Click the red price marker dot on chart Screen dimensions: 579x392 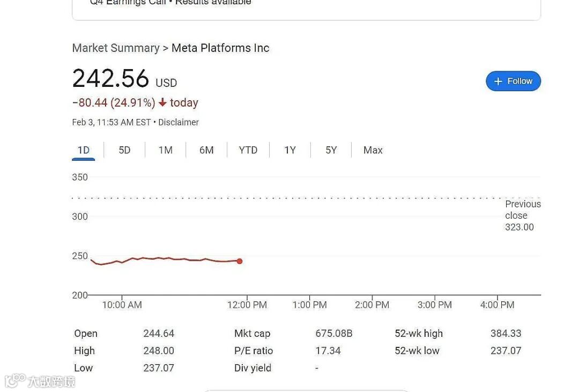pos(239,261)
